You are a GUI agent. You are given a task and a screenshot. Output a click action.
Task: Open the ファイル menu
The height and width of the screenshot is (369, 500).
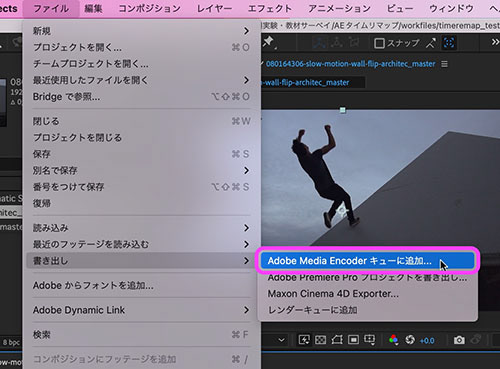point(51,8)
